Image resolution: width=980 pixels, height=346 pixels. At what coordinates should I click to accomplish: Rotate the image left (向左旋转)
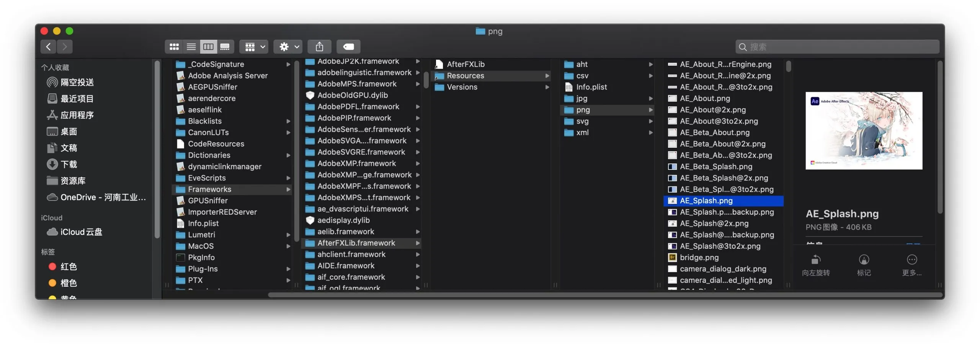(815, 265)
